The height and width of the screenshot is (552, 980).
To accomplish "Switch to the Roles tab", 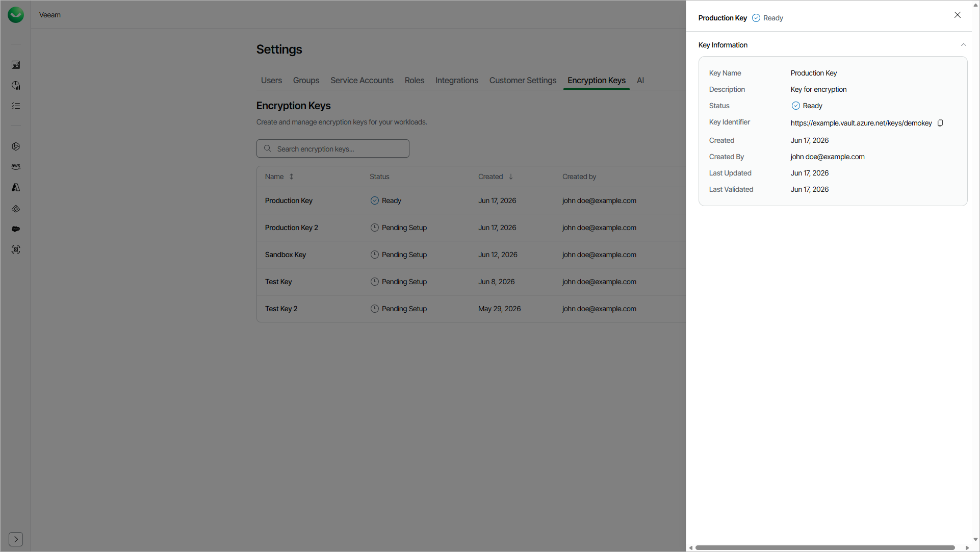I will 415,80.
